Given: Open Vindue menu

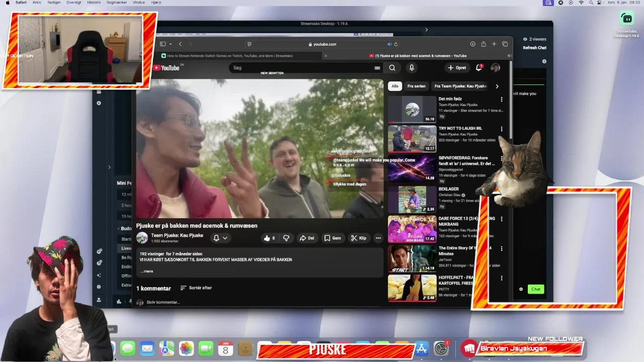Looking at the screenshot, I should 139,3.
